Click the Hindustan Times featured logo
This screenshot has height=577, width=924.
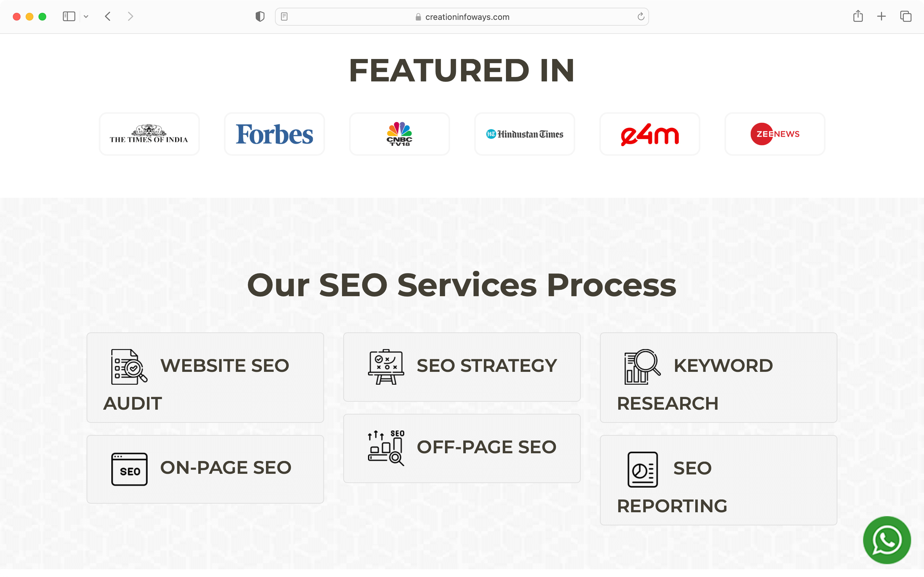point(524,134)
